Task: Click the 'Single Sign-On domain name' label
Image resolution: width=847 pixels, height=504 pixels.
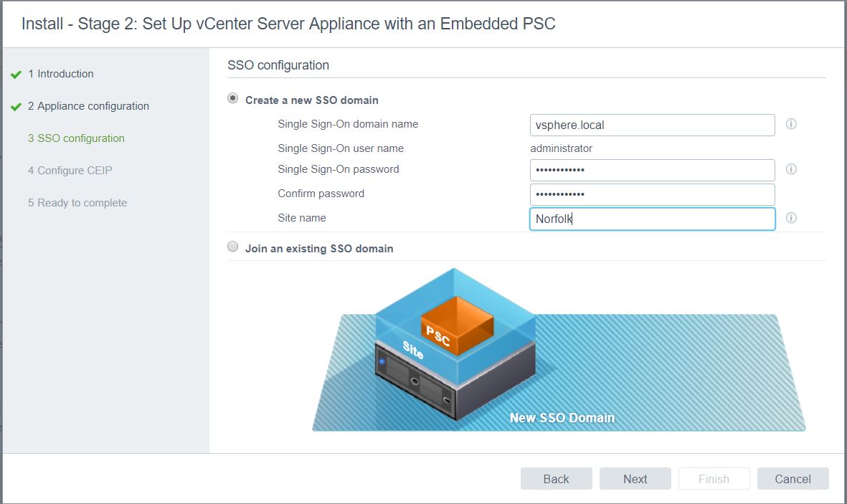Action: coord(348,124)
